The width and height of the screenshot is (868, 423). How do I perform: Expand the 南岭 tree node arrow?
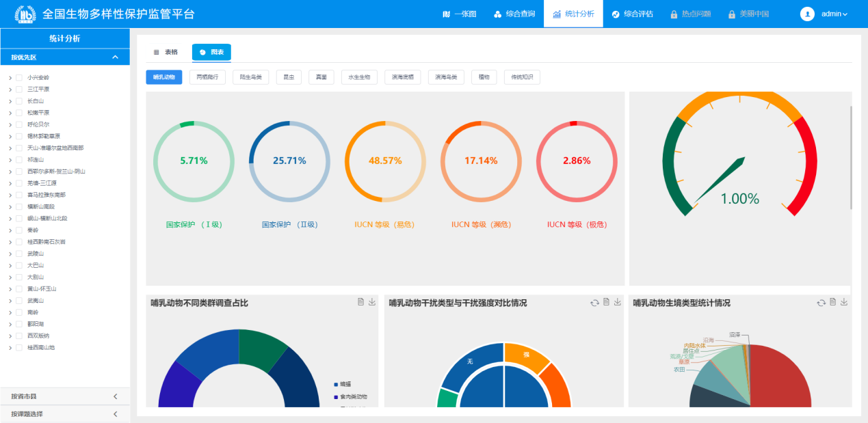pyautogui.click(x=10, y=312)
